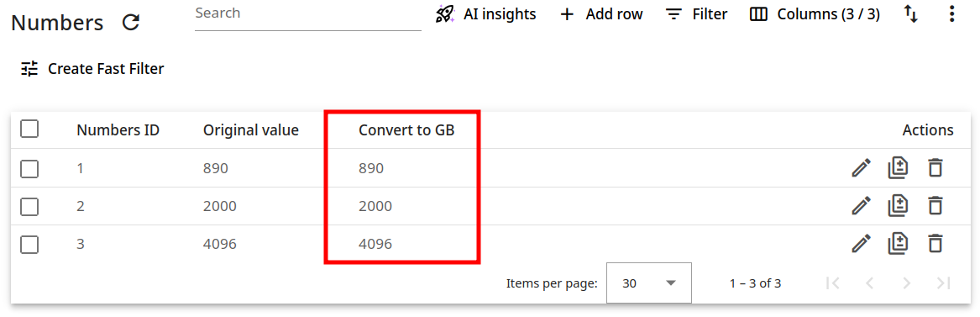This screenshot has width=980, height=317.
Task: Open the sort arrows icon
Action: 911,13
